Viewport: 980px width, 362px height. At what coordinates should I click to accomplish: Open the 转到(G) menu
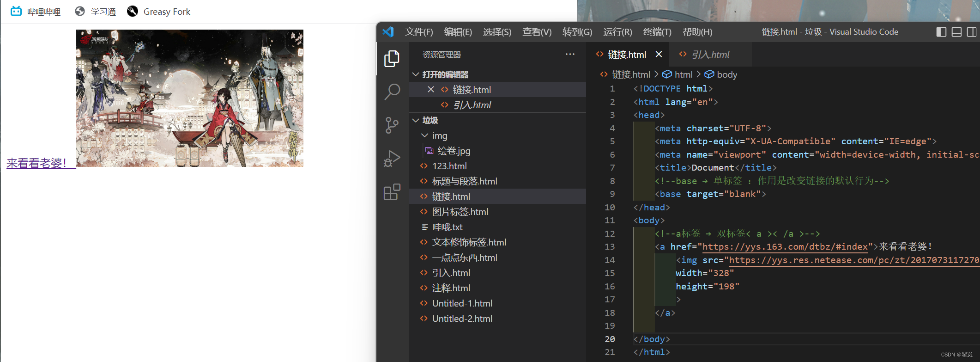(x=577, y=32)
